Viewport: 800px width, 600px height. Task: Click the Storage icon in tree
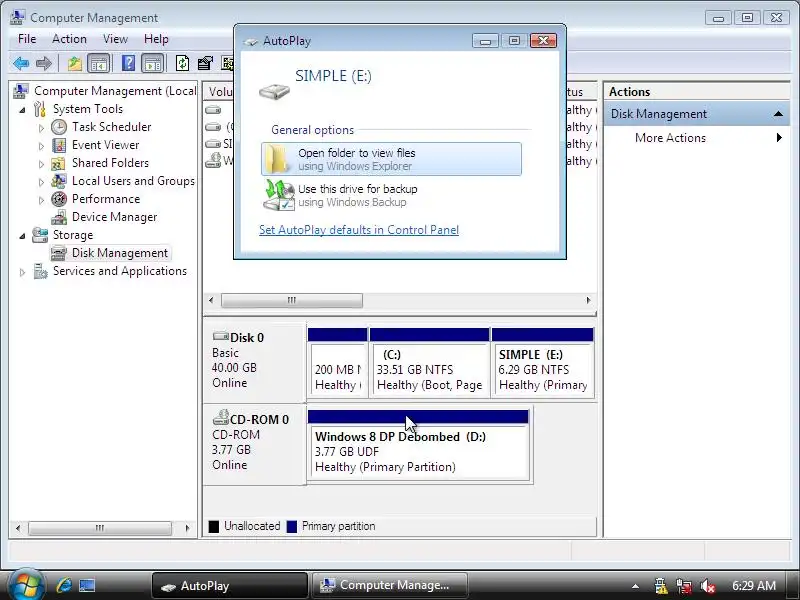coord(40,235)
